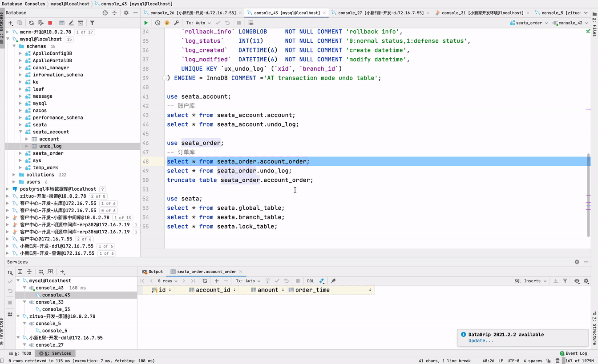Toggle the Services layout icon in left strip
Screen dimensions: 598x364
[x=10, y=315]
